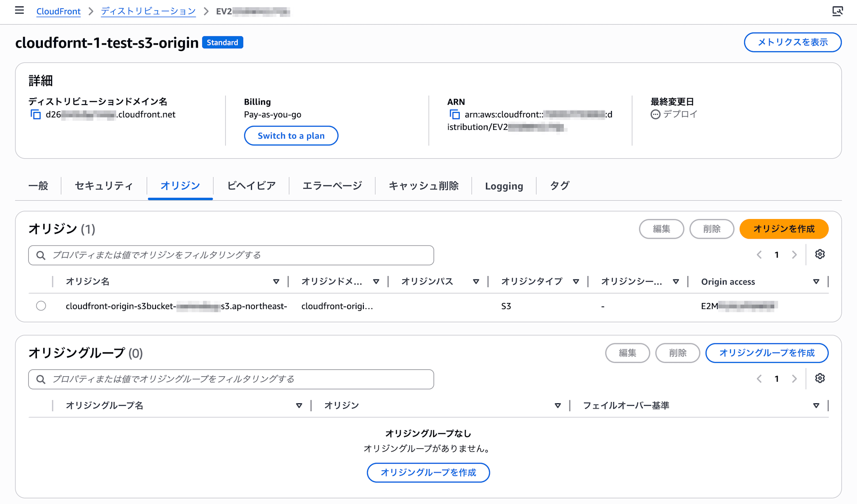Click the Switch to a plan button
The width and height of the screenshot is (857, 504).
291,136
